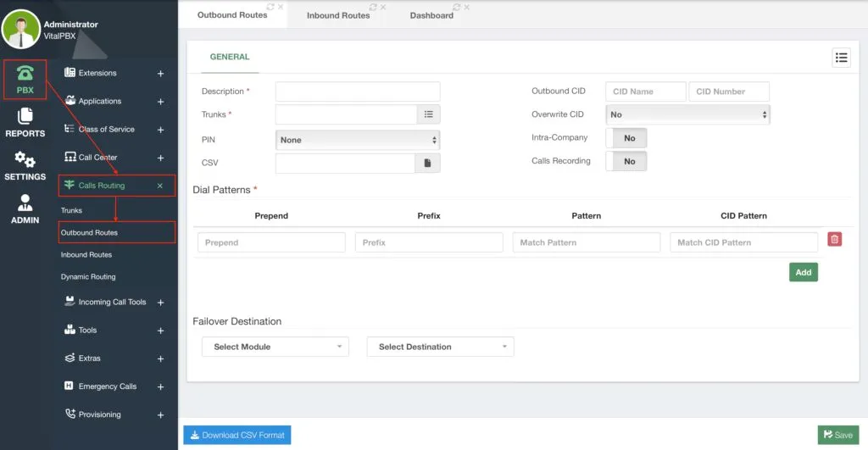Viewport: 868px width, 450px height.
Task: Click the Download CSV Format button
Action: coord(237,435)
